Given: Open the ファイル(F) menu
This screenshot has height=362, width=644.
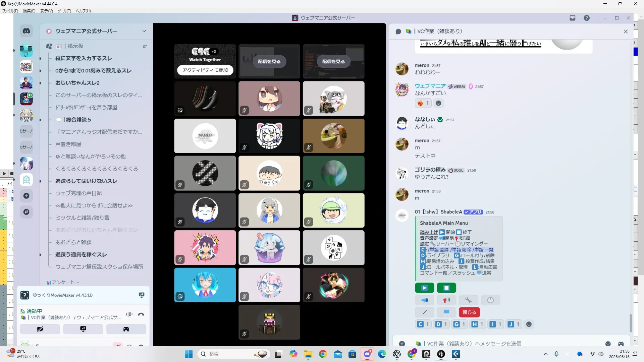Looking at the screenshot, I should point(10,11).
